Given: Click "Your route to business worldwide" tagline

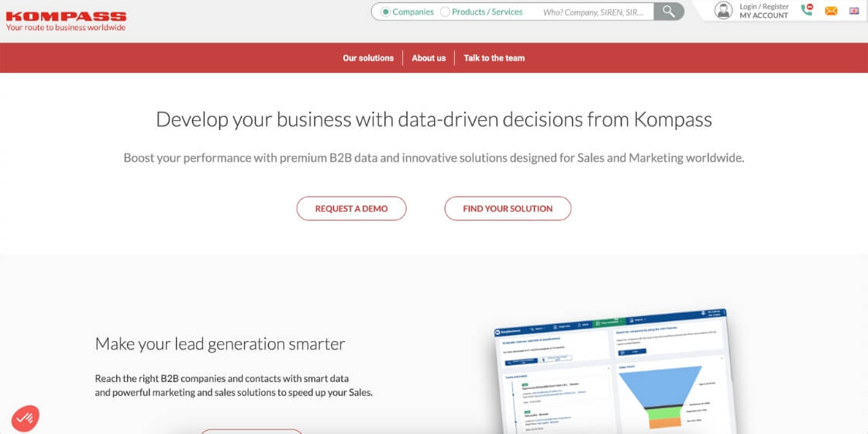Looking at the screenshot, I should (66, 27).
